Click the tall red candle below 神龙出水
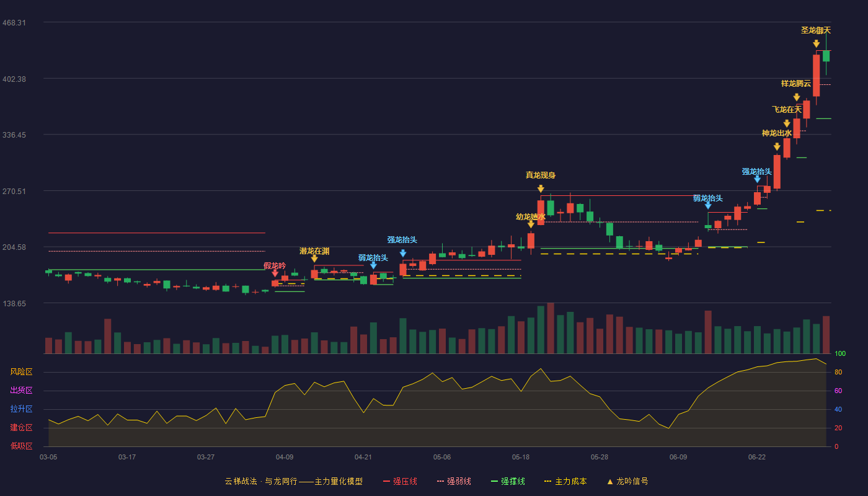This screenshot has height=496, width=868. click(777, 172)
